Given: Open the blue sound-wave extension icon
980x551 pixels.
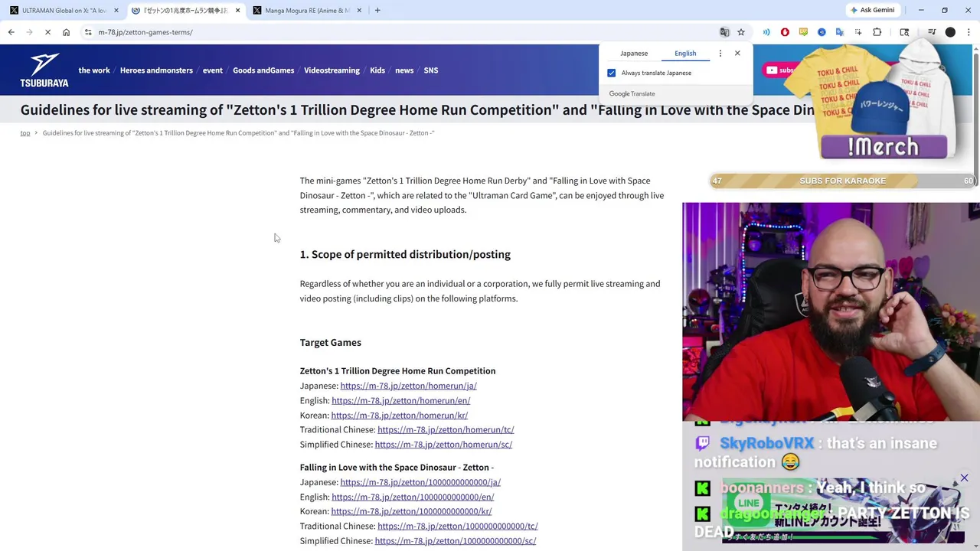Looking at the screenshot, I should [x=766, y=32].
